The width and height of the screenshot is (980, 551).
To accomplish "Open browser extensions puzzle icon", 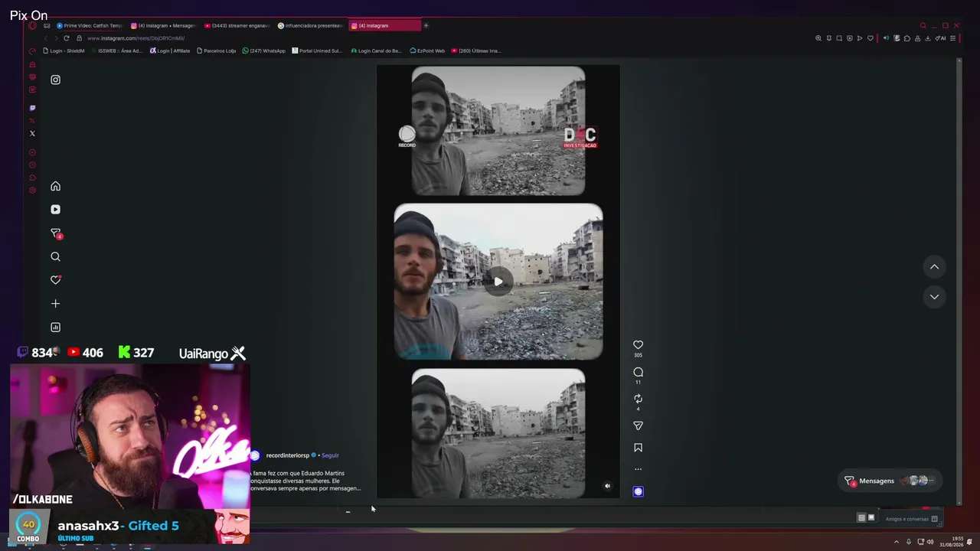I will [907, 38].
